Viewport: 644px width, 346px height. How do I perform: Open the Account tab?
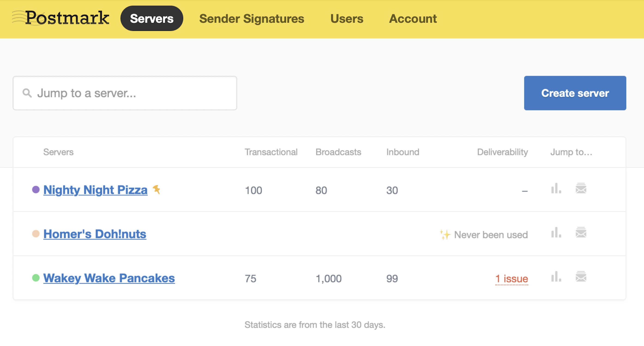tap(413, 18)
